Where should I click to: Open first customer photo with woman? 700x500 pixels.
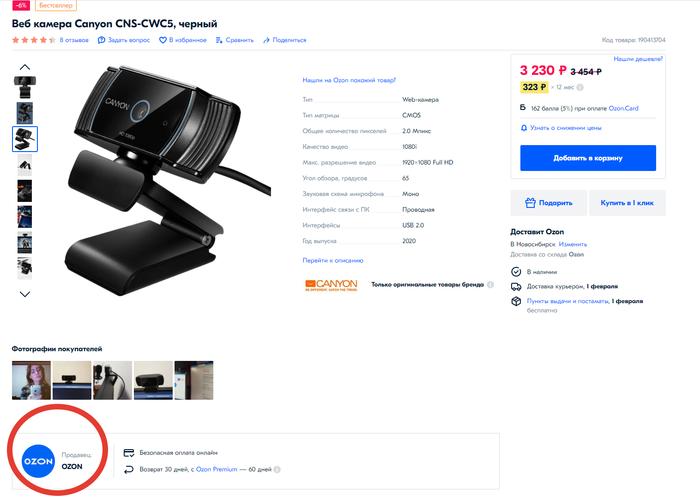coord(30,380)
